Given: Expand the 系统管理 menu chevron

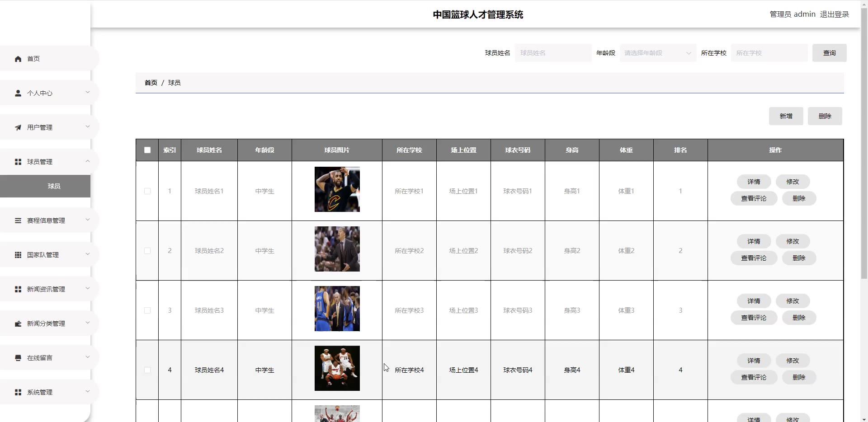Looking at the screenshot, I should (88, 391).
